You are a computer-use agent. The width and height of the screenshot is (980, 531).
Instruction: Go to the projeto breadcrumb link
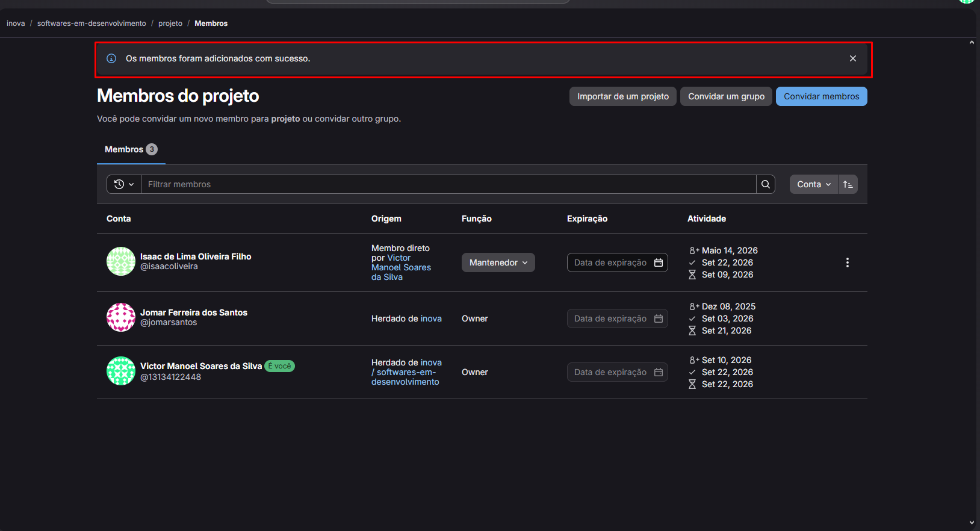coord(170,23)
